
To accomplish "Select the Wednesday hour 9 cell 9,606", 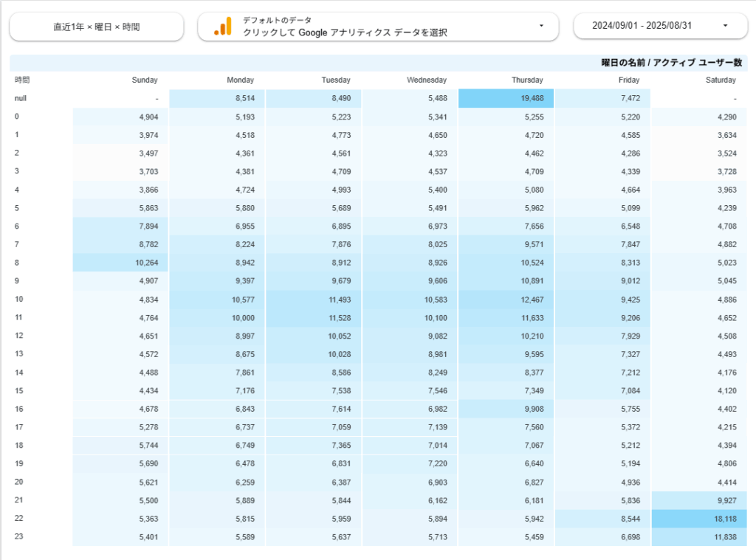I will point(410,281).
